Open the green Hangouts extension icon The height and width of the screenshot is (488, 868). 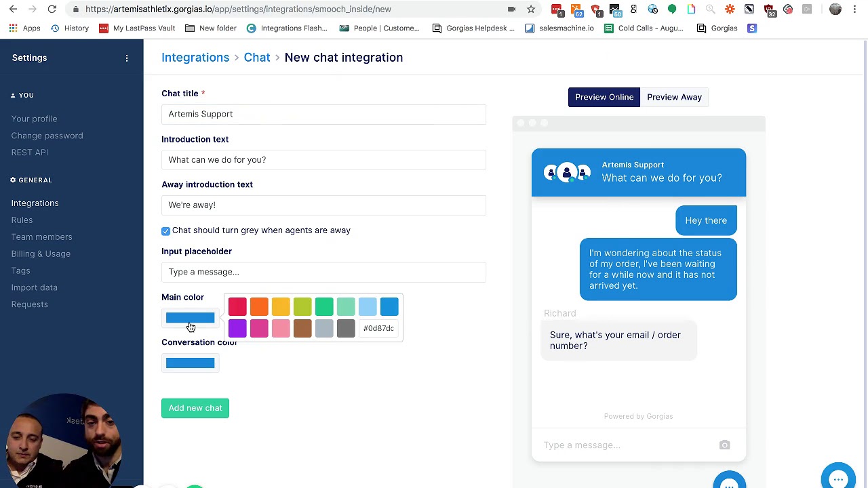point(672,9)
